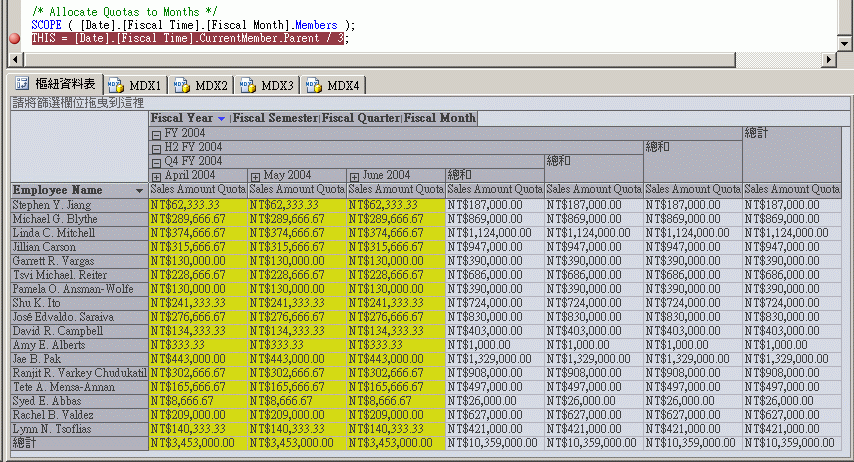Viewport: 854px width, 462px height.
Task: Select row Shu K. Ito
Action: [x=80, y=303]
